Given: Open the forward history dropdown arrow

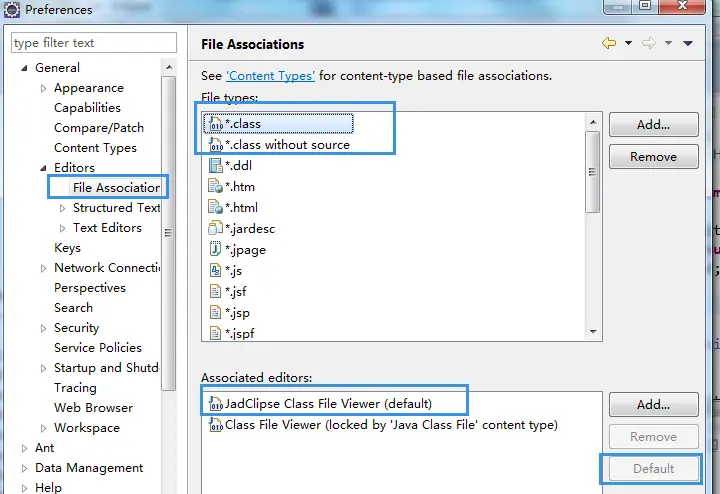Looking at the screenshot, I should (x=668, y=43).
